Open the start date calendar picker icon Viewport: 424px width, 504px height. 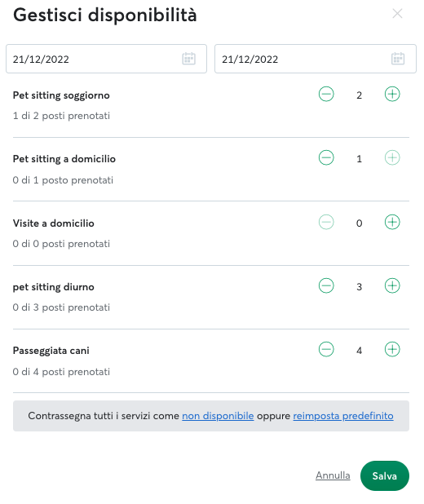(188, 59)
